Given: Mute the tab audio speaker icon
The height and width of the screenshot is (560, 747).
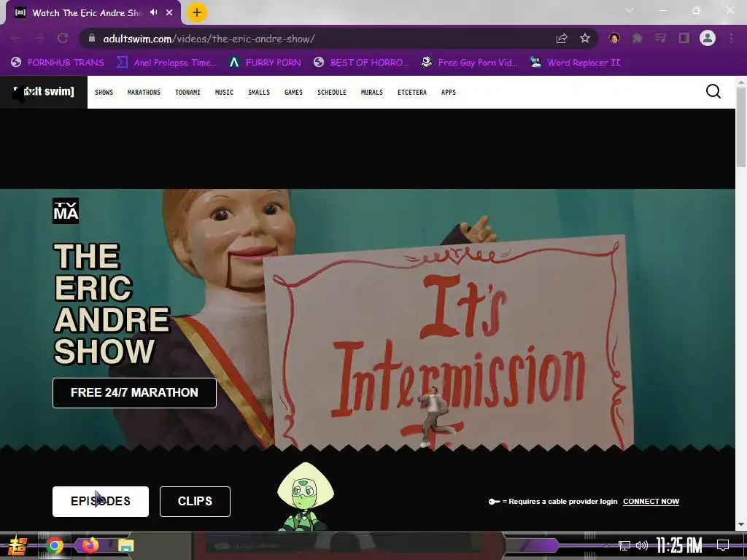Looking at the screenshot, I should (x=153, y=12).
